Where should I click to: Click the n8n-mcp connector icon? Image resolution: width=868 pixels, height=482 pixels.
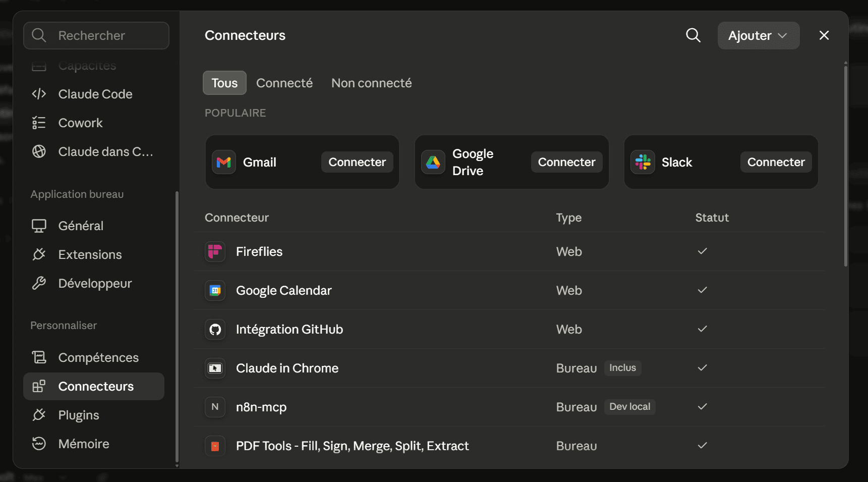[215, 407]
